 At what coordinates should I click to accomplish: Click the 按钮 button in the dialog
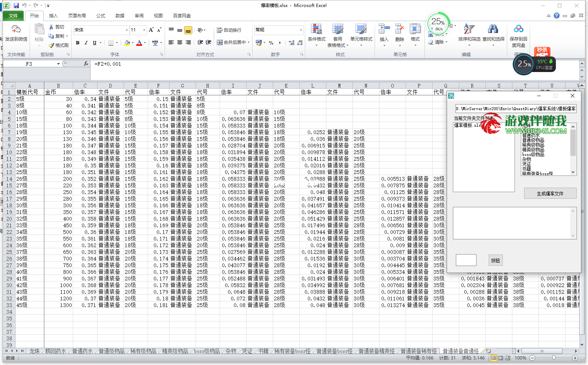[x=495, y=260]
